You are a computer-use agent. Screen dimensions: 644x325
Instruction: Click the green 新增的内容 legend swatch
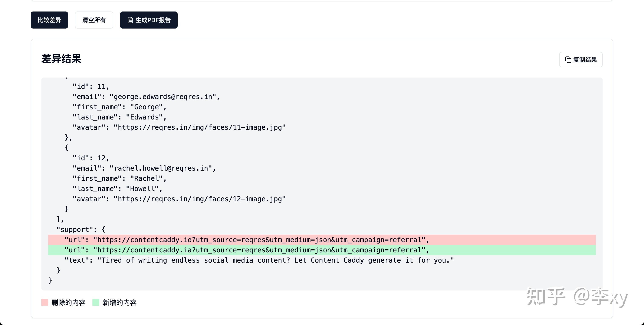point(96,302)
